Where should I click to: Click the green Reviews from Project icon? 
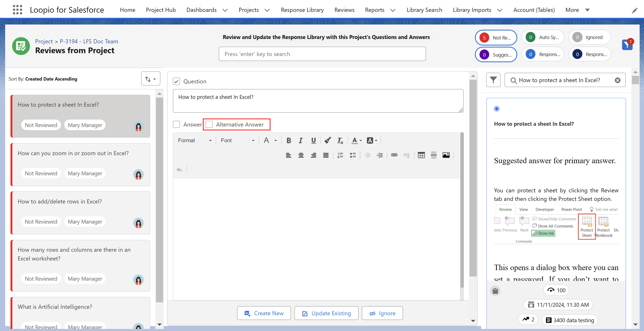click(x=21, y=46)
